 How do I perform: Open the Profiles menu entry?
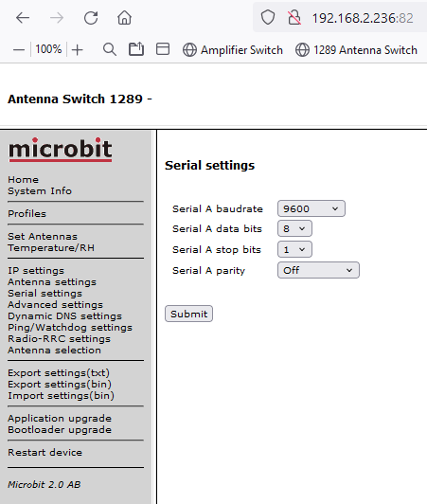27,214
